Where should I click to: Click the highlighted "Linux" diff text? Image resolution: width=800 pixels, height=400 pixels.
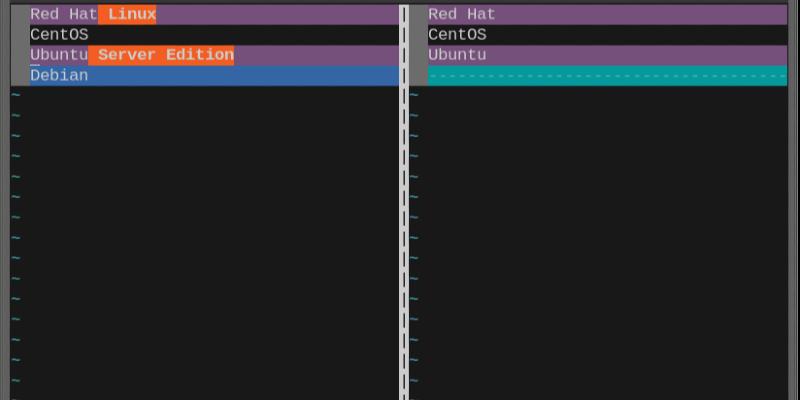[127, 14]
